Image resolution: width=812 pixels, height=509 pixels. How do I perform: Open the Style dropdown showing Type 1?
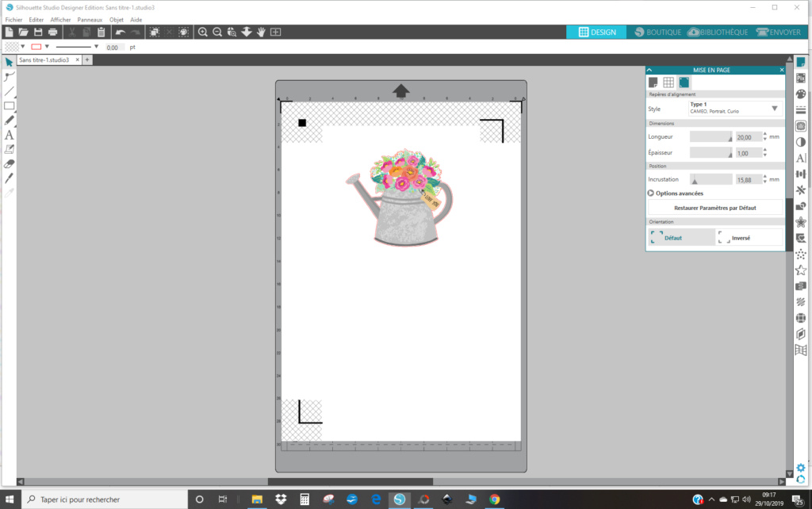click(734, 108)
